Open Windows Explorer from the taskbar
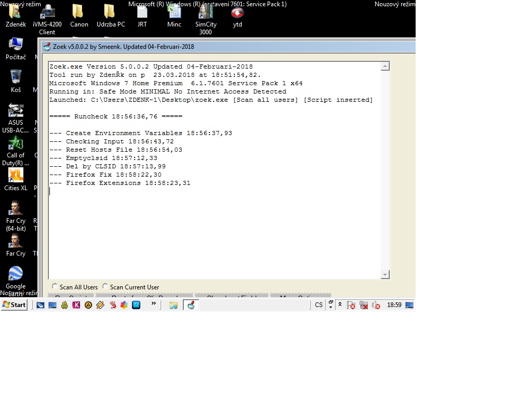The height and width of the screenshot is (399, 532). tap(174, 305)
